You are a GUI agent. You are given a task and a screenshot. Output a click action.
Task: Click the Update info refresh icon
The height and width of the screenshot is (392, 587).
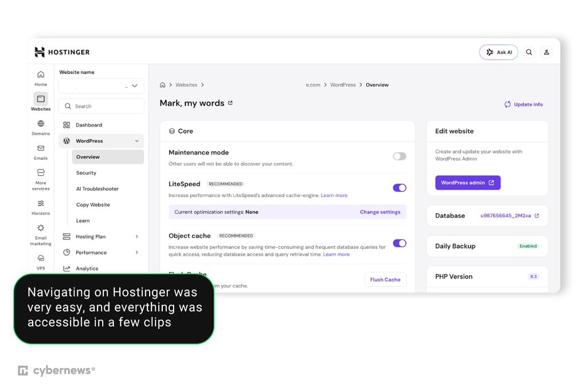coord(507,104)
